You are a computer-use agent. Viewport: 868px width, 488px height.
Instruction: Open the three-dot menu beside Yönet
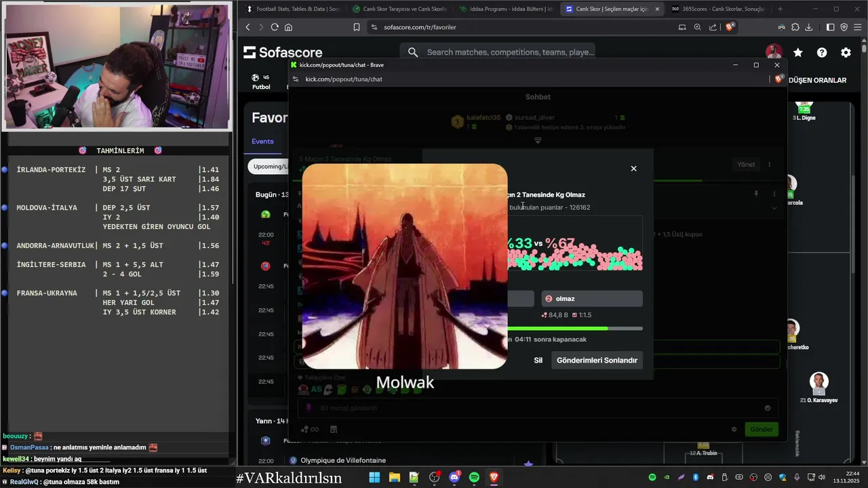pyautogui.click(x=769, y=165)
